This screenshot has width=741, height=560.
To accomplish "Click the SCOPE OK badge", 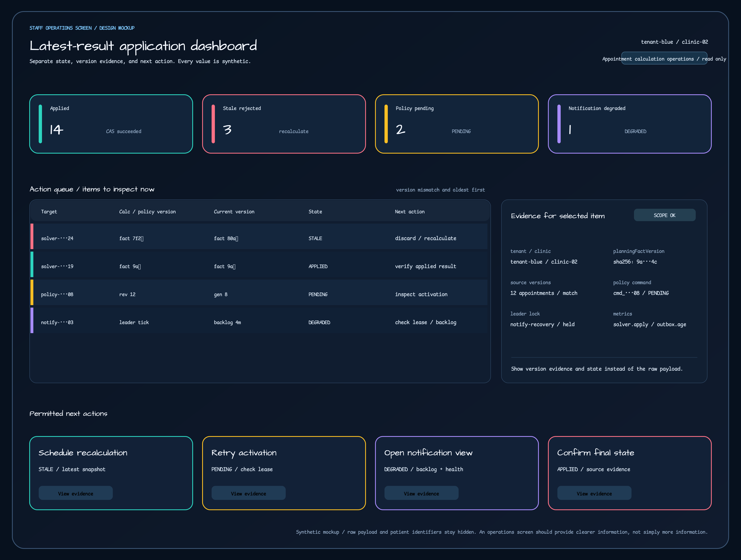I will [x=665, y=215].
